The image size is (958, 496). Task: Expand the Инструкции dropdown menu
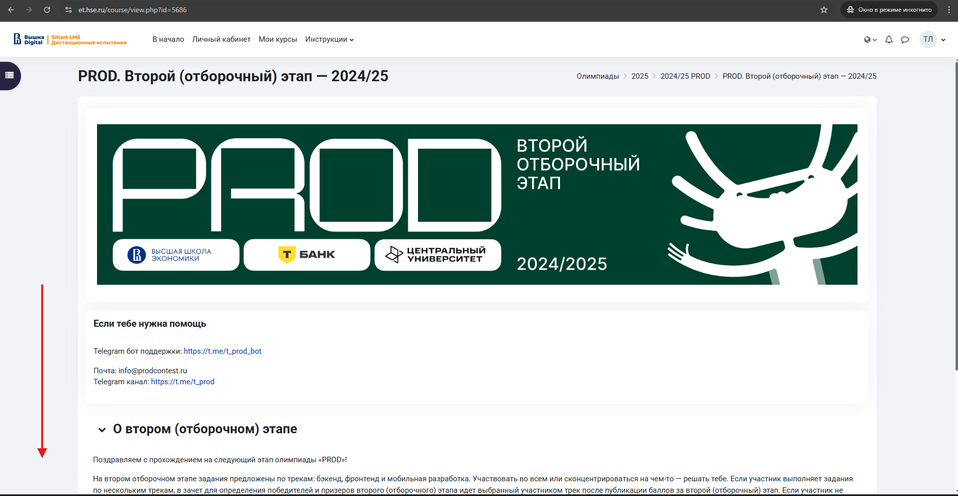[x=329, y=39]
